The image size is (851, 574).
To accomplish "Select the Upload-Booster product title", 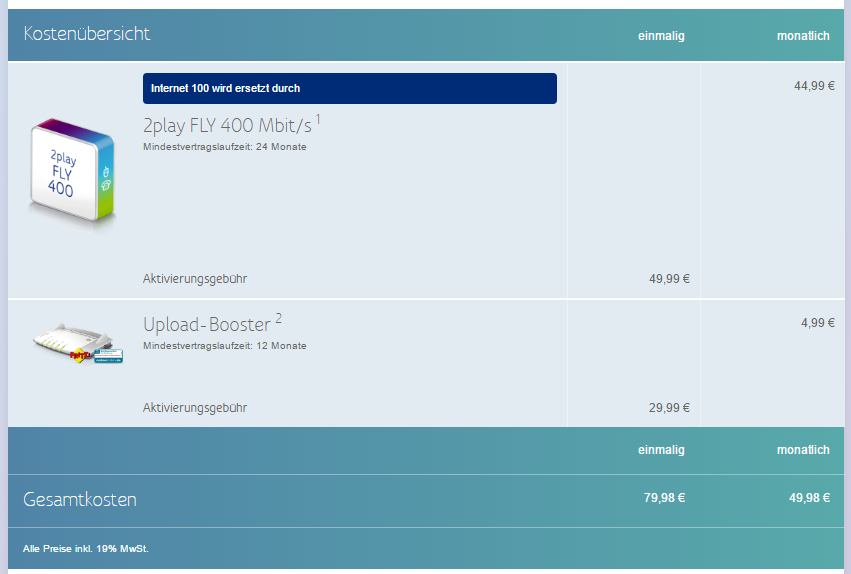I will [x=206, y=325].
